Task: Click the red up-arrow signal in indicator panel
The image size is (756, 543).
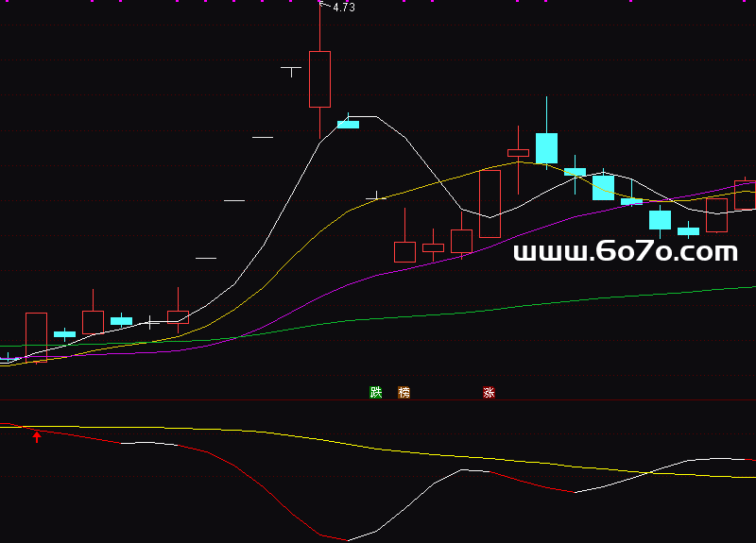Action: click(38, 436)
